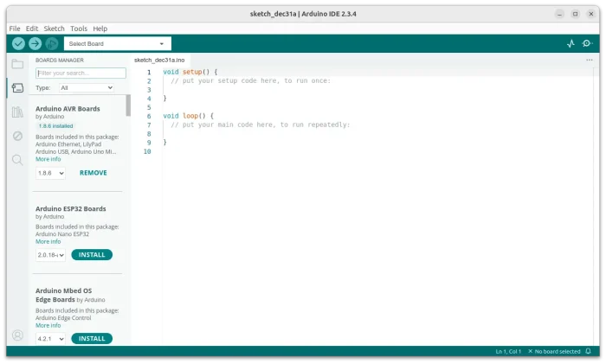Open the Tools menu
606x364 pixels.
(79, 29)
